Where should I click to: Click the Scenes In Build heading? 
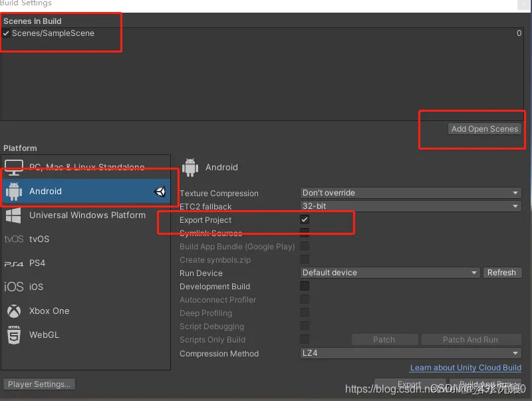tap(33, 21)
